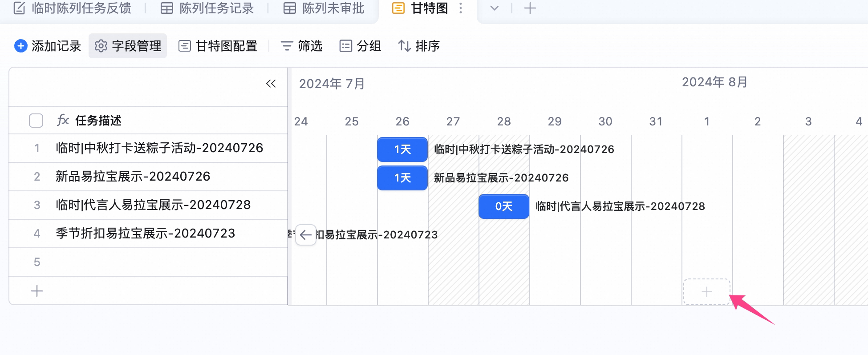The image size is (868, 355).
Task: Switch to the 临时陈列任务反馈 tab
Action: pos(72,8)
